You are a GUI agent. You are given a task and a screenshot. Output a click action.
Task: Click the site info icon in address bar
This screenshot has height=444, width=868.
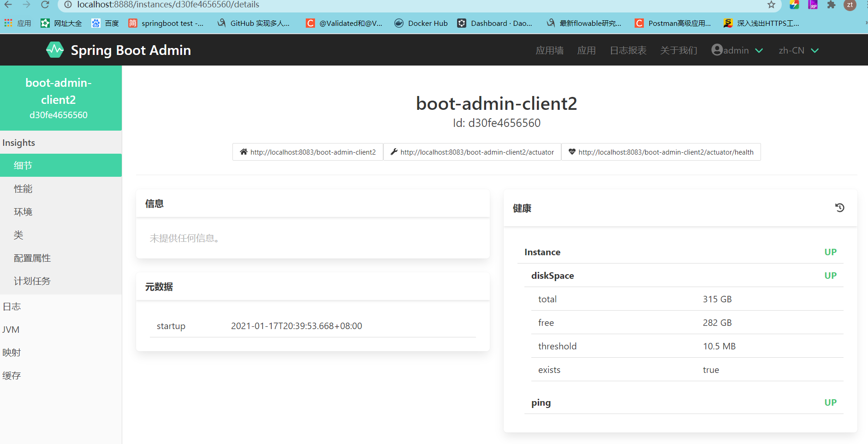click(68, 5)
